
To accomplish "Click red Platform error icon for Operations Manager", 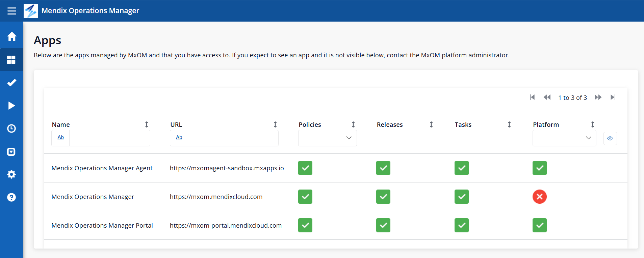I will (540, 197).
